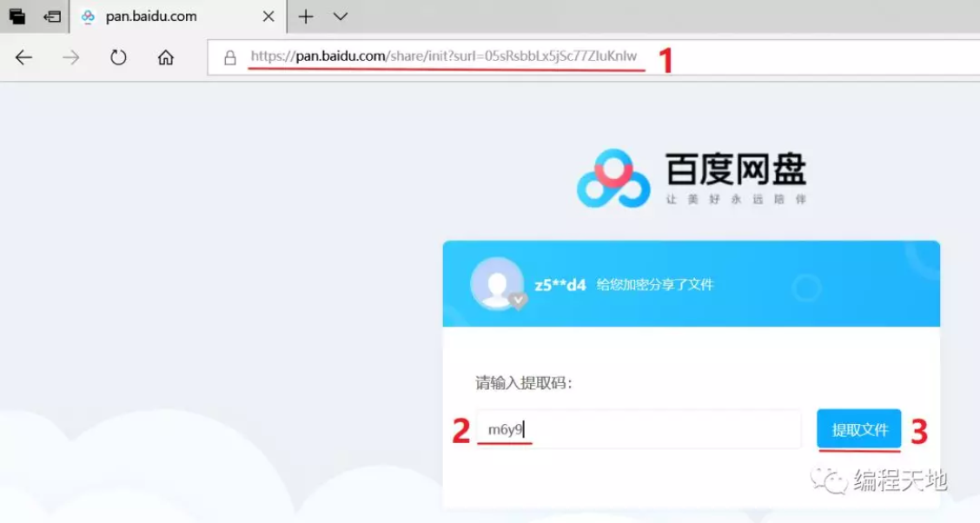Go forward to next page

[70, 57]
